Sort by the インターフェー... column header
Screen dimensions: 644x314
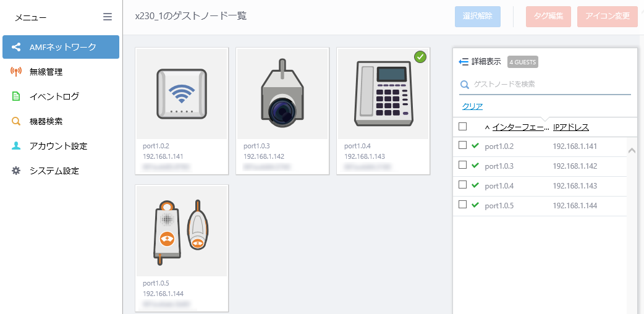[x=520, y=127]
